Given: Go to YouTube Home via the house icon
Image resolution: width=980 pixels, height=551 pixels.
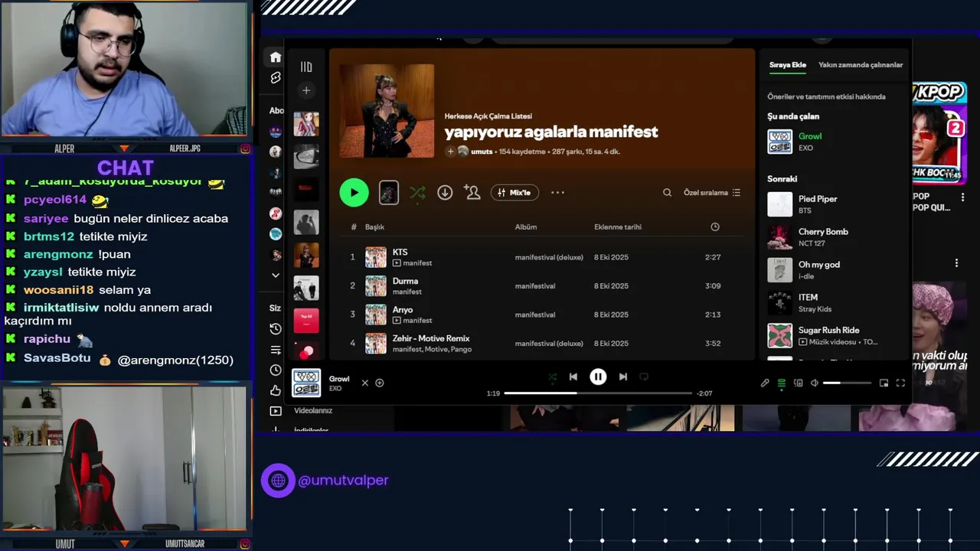Looking at the screenshot, I should 276,57.
